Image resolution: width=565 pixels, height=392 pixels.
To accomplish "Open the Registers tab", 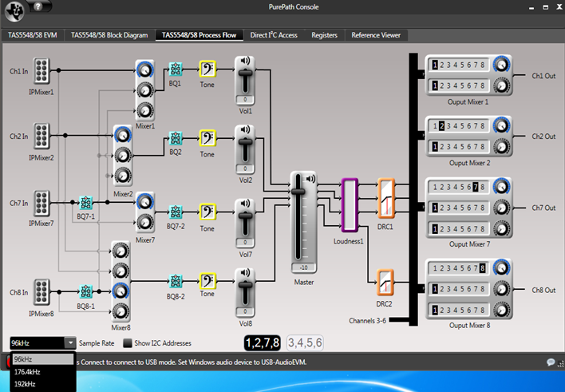I will click(324, 35).
